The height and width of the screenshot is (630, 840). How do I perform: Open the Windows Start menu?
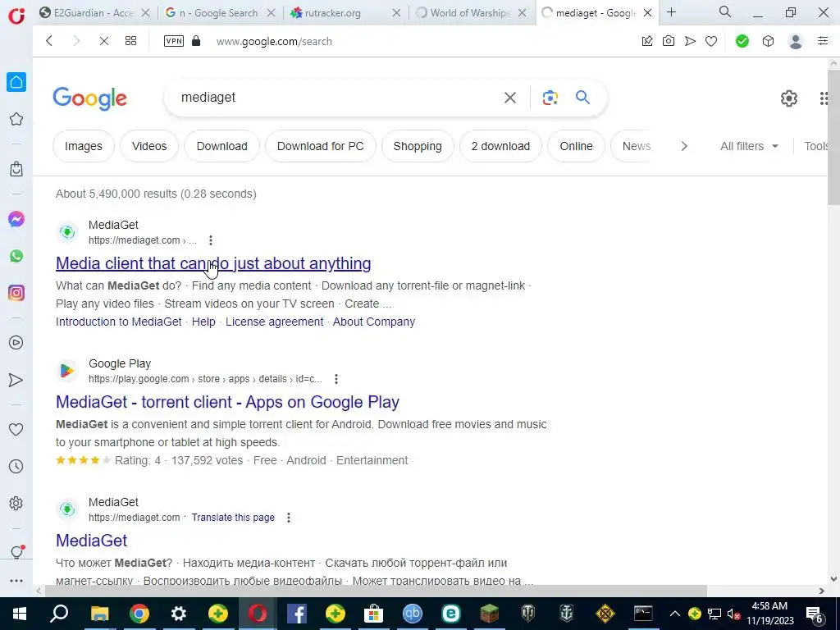pyautogui.click(x=20, y=614)
